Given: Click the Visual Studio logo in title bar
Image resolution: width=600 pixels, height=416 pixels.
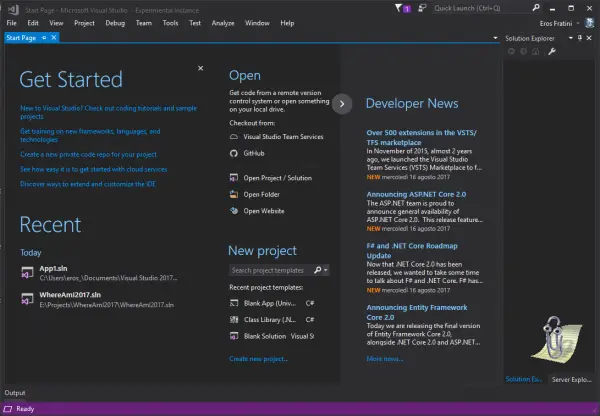Looking at the screenshot, I should 13,9.
